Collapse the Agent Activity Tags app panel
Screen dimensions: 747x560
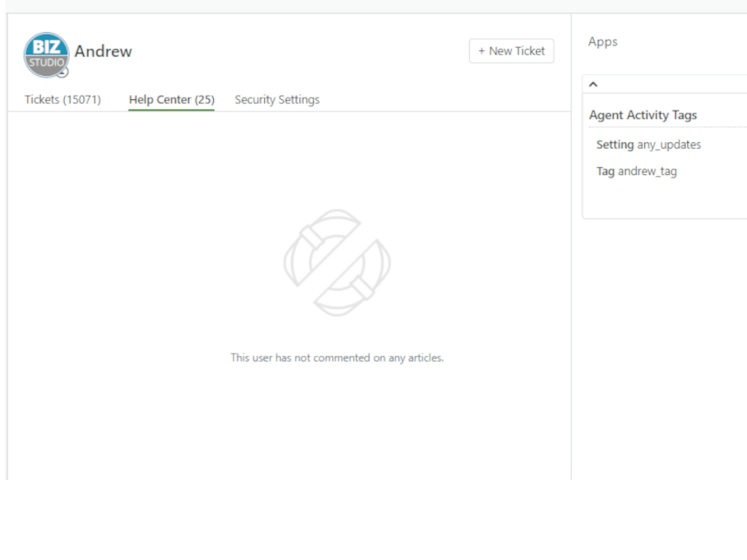pos(593,85)
